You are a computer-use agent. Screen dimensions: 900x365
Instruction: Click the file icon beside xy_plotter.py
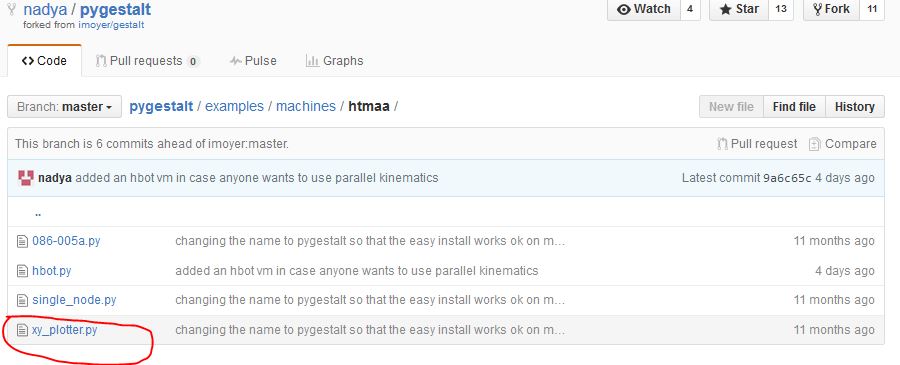click(22, 330)
